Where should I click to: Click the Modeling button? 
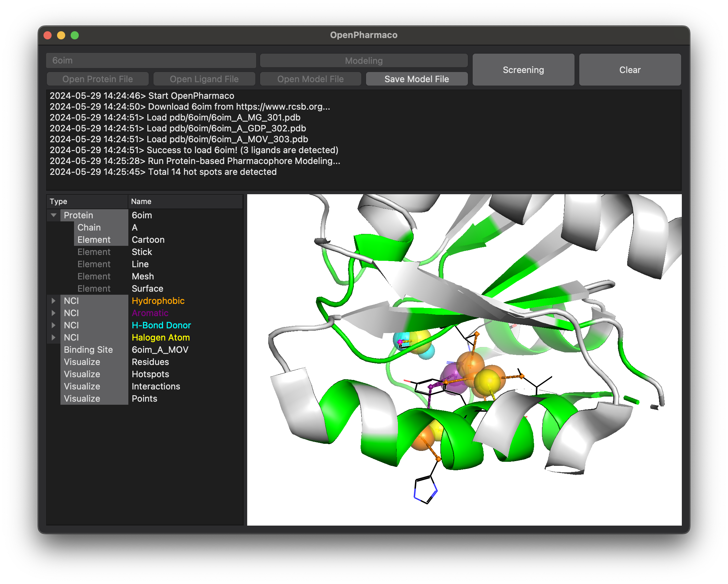click(x=364, y=61)
